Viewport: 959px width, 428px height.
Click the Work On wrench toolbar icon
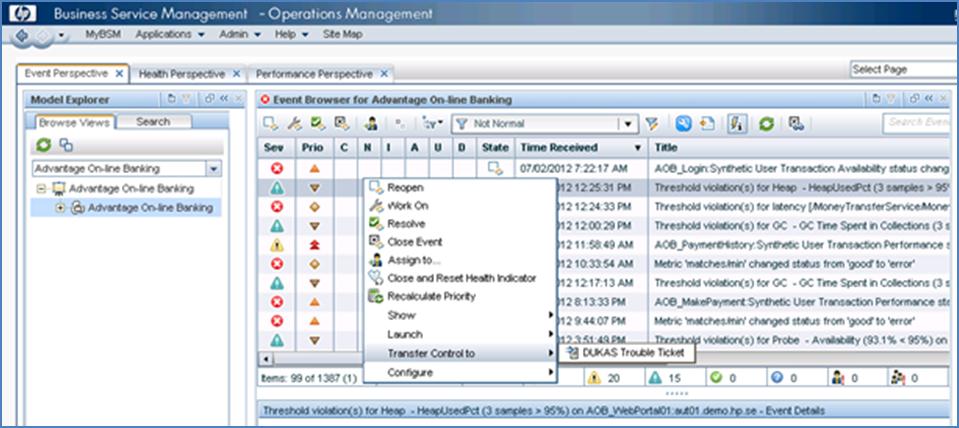295,124
